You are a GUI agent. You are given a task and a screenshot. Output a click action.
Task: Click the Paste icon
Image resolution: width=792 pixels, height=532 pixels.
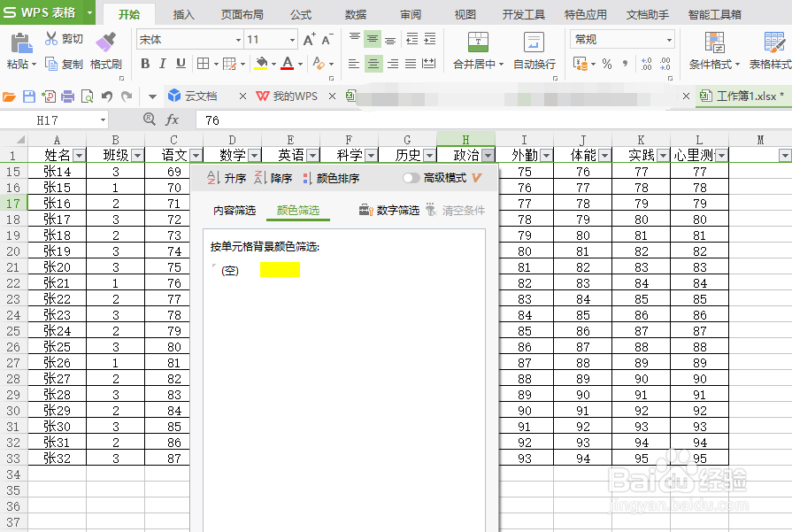pos(21,43)
